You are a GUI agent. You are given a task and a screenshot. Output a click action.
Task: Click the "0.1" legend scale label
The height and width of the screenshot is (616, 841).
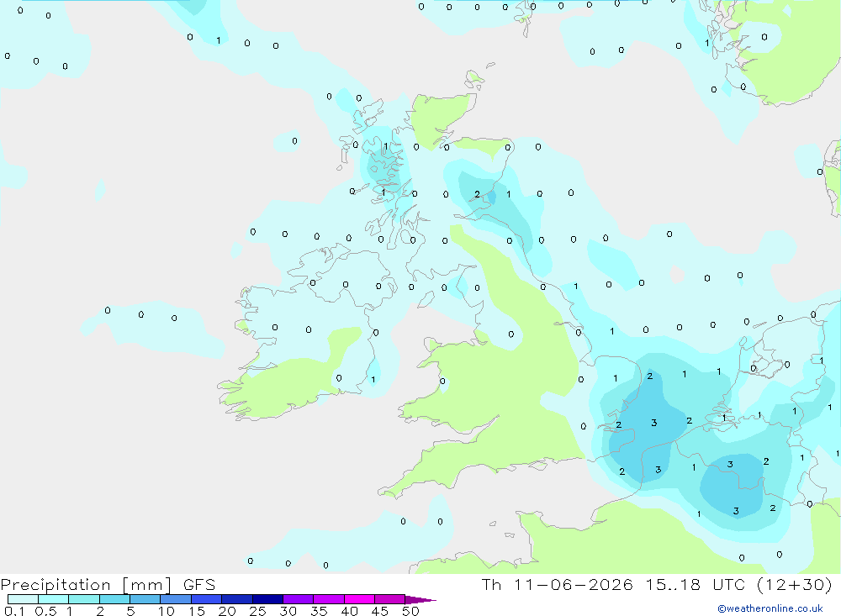14,611
